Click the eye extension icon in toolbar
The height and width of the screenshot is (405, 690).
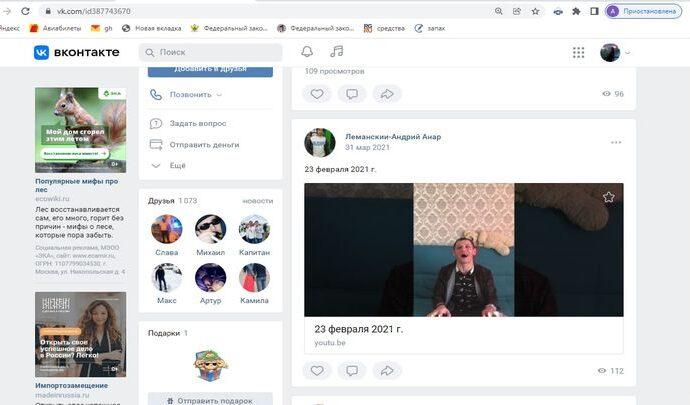[x=558, y=11]
